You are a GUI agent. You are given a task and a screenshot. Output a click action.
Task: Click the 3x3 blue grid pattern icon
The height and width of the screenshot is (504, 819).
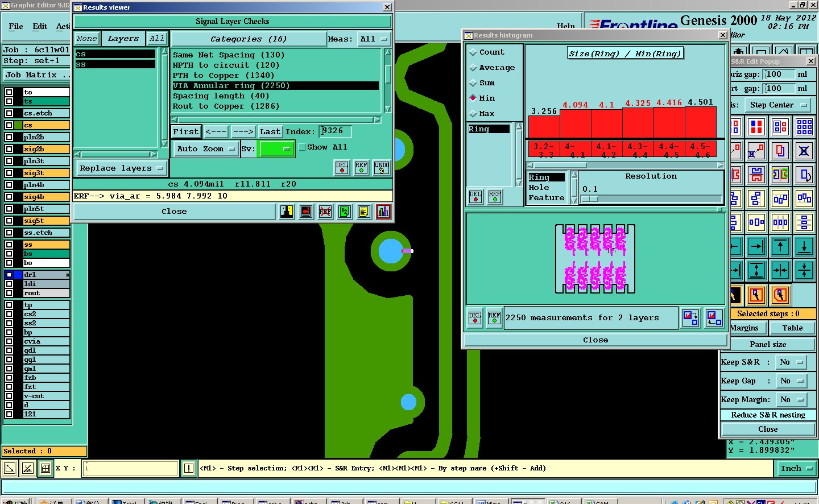[x=804, y=126]
